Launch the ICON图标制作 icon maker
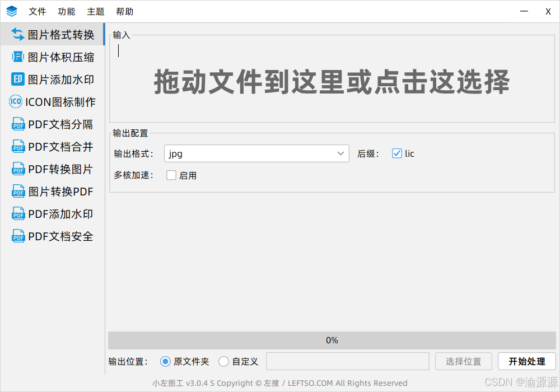The image size is (560, 392). [x=52, y=101]
